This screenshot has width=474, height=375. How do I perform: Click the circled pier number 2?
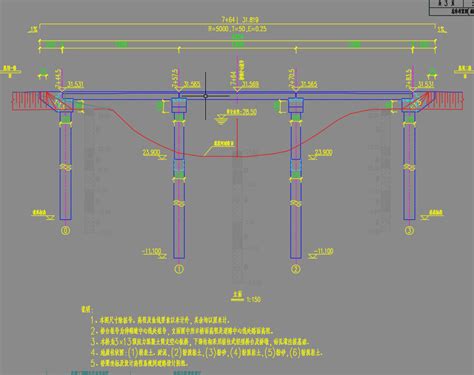(x=296, y=269)
